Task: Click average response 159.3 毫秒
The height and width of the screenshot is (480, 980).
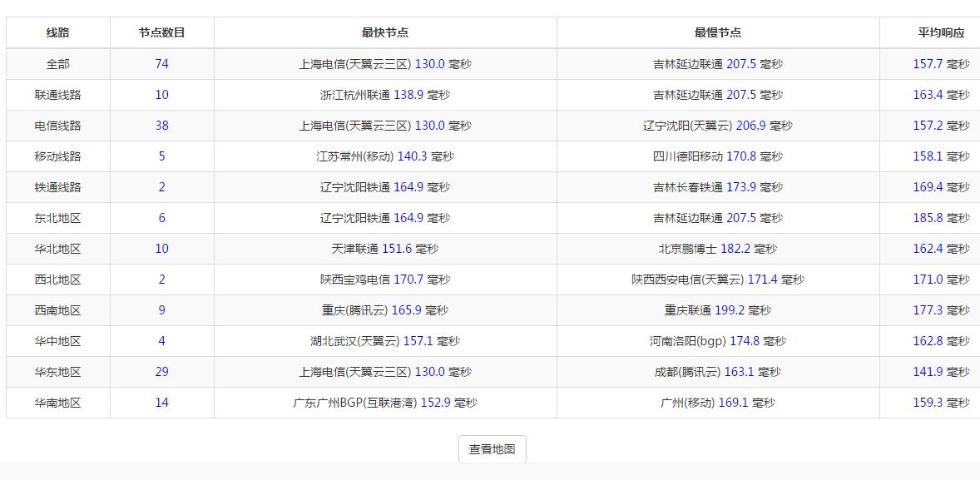Action: pos(941,403)
